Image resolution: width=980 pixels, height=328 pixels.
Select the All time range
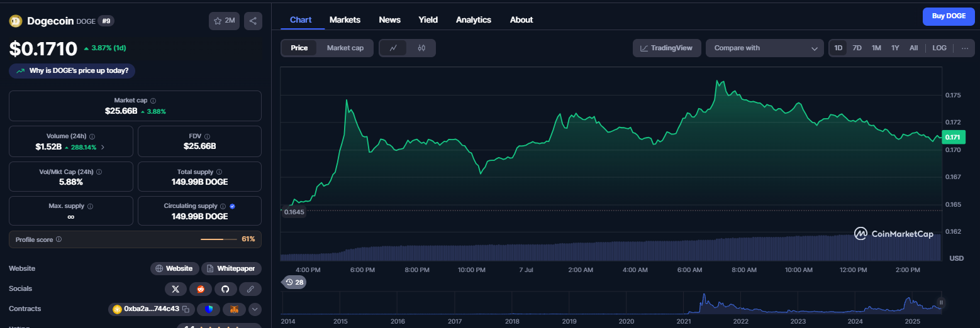913,48
